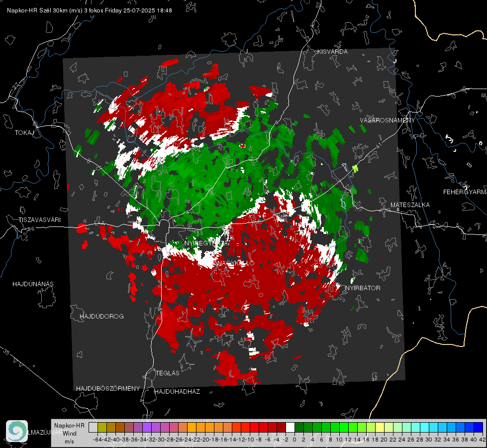Screen dimensions: 487x448
Task: Click the 'Wind' legend label
Action: (x=70, y=434)
